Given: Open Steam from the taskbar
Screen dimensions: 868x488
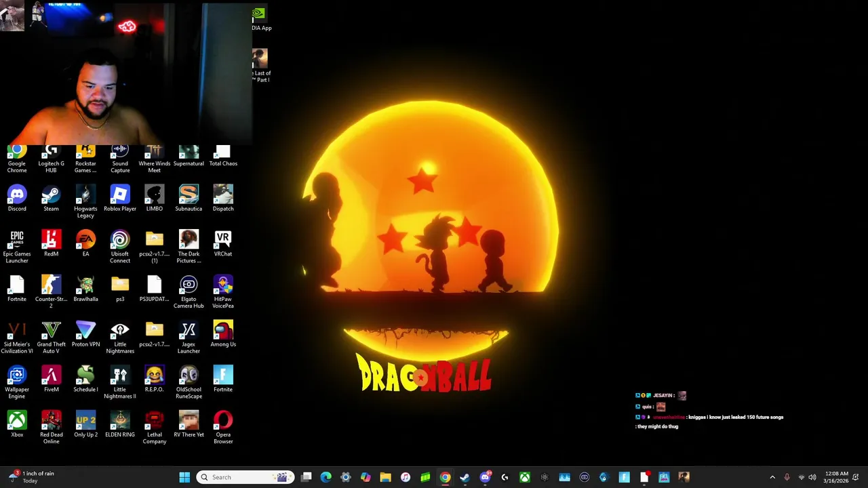Looking at the screenshot, I should pyautogui.click(x=465, y=477).
